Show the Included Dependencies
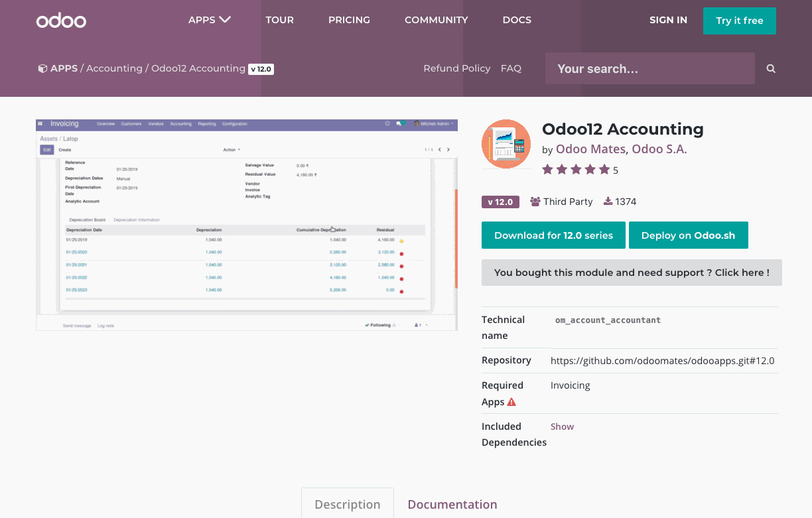 pyautogui.click(x=562, y=426)
